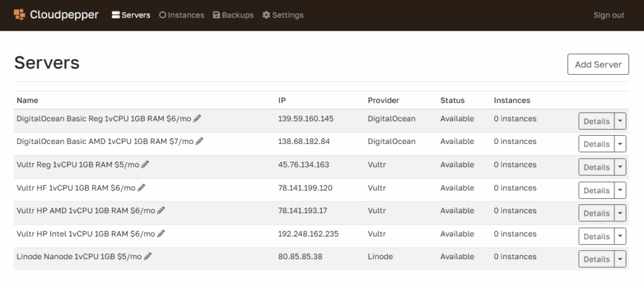Screen dimensions: 644x283
Task: Open Details for Vultr HF server
Action: pos(596,191)
